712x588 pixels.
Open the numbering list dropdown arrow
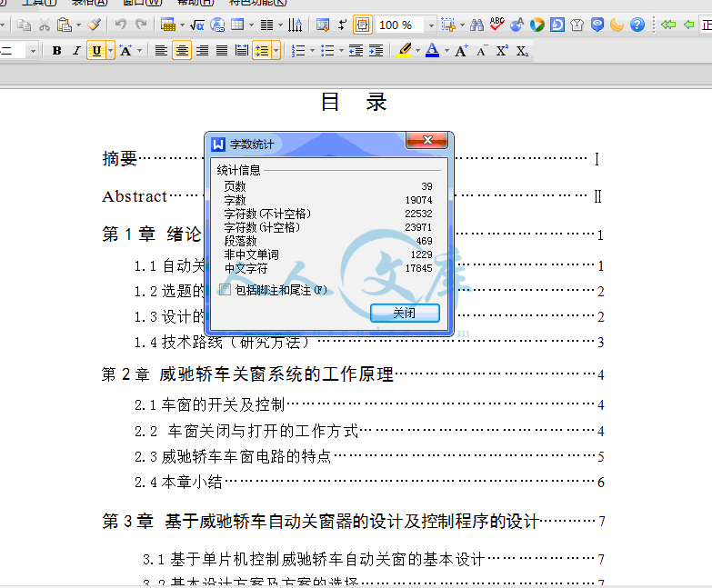tap(312, 51)
